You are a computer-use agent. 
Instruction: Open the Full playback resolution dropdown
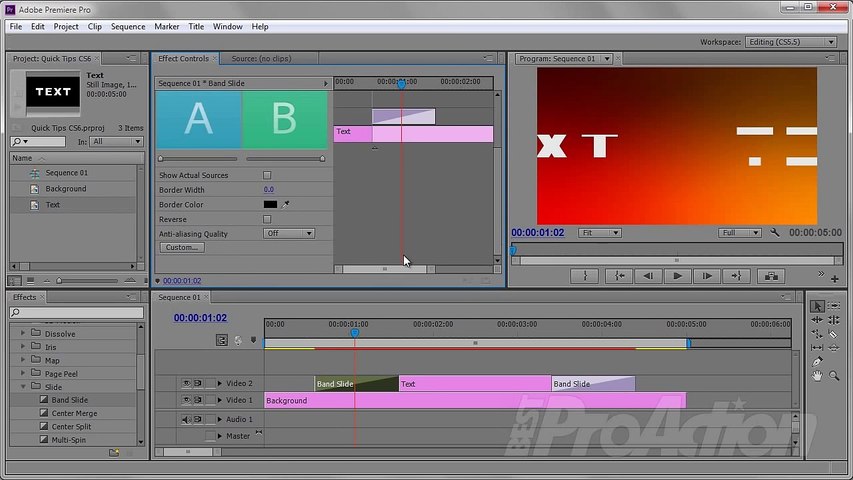click(740, 233)
